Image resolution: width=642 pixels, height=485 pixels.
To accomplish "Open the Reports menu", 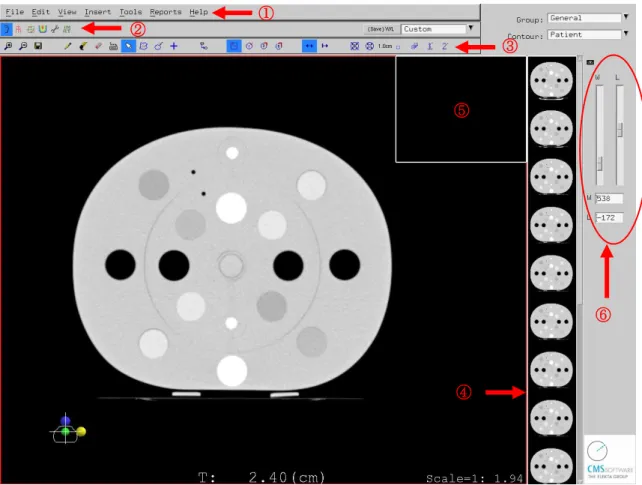I will coord(165,12).
